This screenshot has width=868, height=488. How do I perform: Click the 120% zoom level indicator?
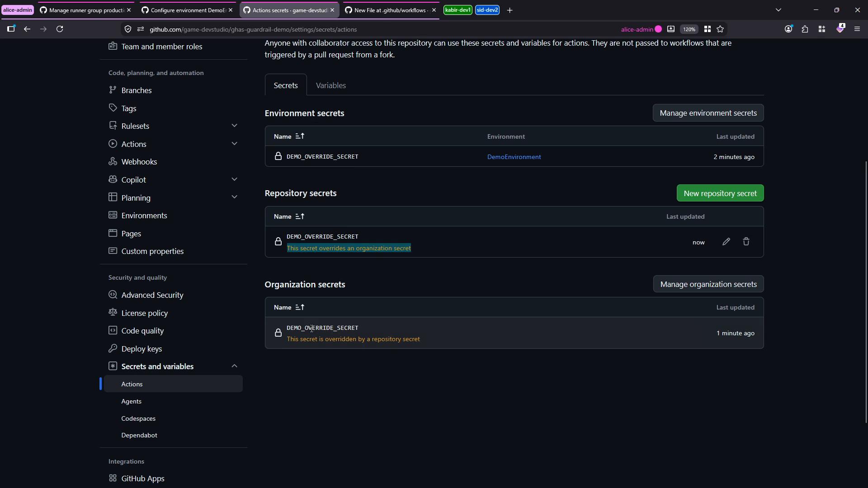689,29
